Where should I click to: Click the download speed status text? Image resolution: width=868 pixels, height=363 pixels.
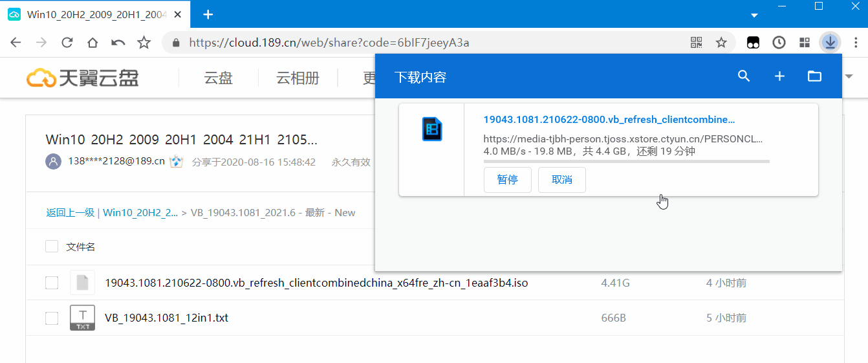coord(589,151)
